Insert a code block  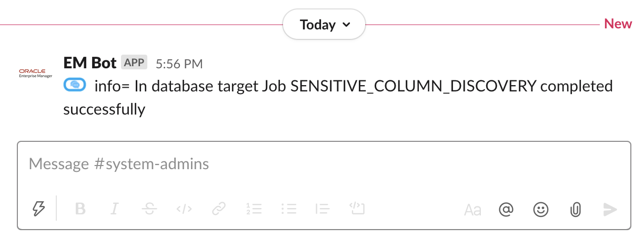pos(357,209)
